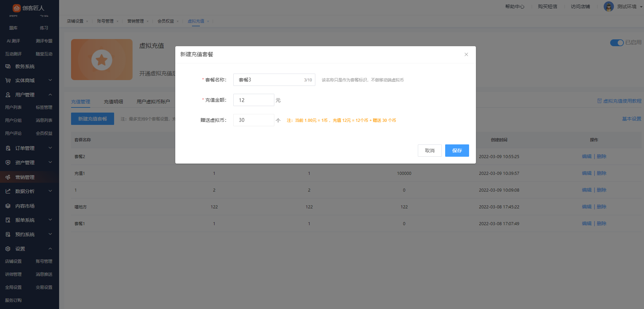Click the 资产管理 shield icon
644x309 pixels.
click(8, 163)
